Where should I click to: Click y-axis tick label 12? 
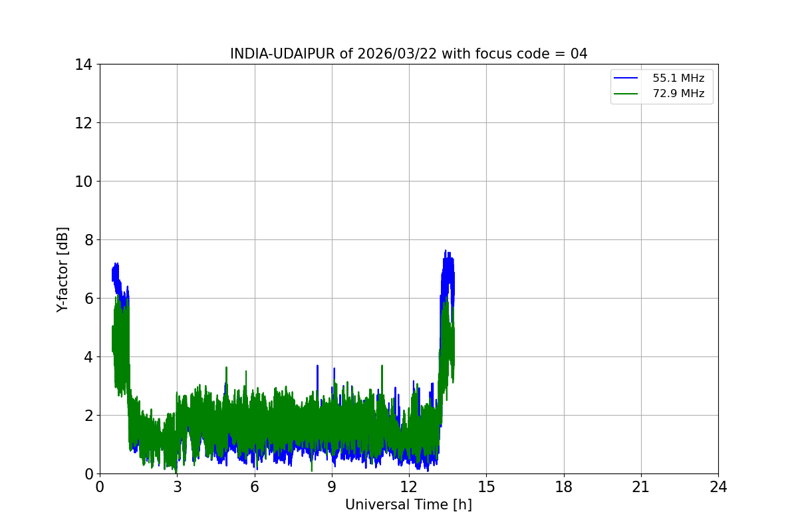[x=84, y=123]
